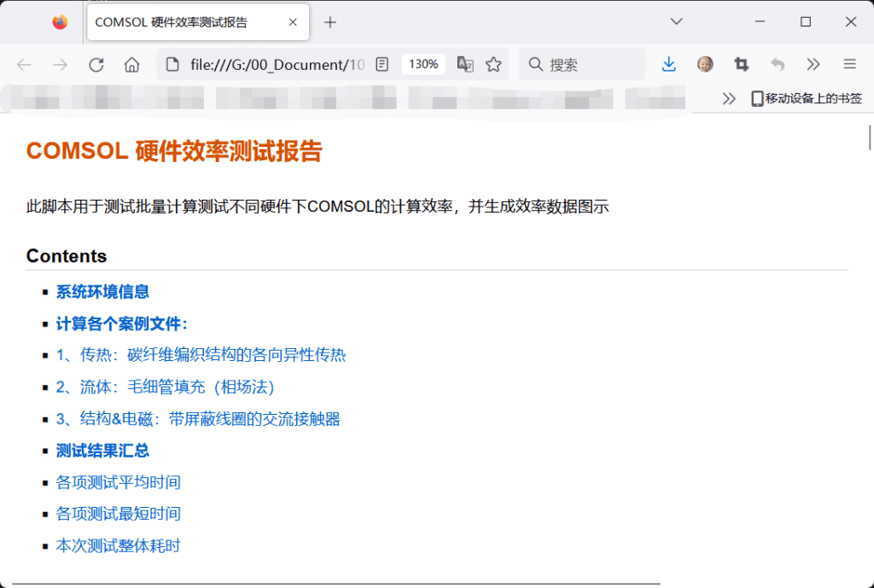Image resolution: width=874 pixels, height=588 pixels.
Task: Open the tab list dropdown chevron
Action: [675, 21]
